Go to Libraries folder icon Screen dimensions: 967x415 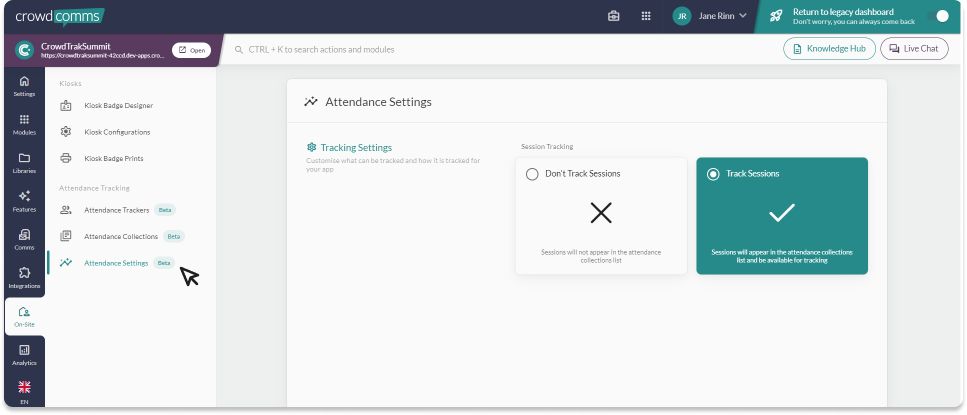pos(24,163)
